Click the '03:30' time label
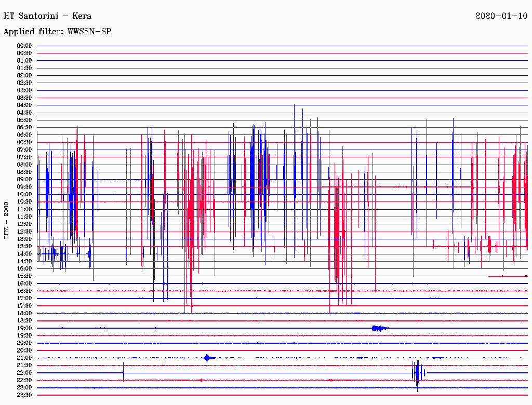This screenshot has width=532, height=405. coord(24,98)
